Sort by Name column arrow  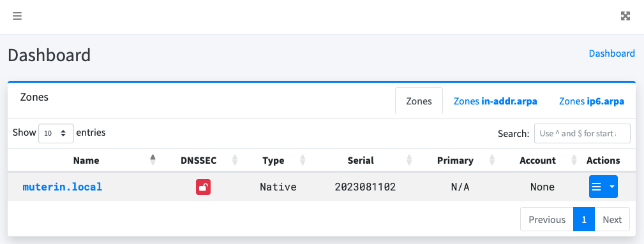(x=153, y=160)
